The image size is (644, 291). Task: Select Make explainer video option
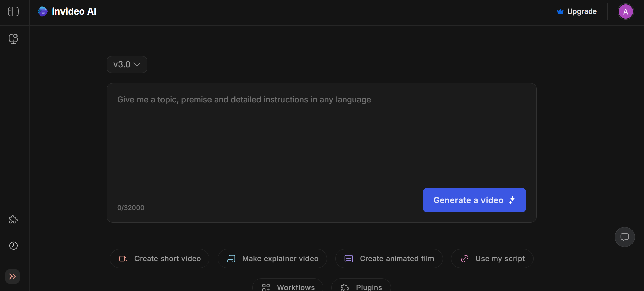pos(272,259)
